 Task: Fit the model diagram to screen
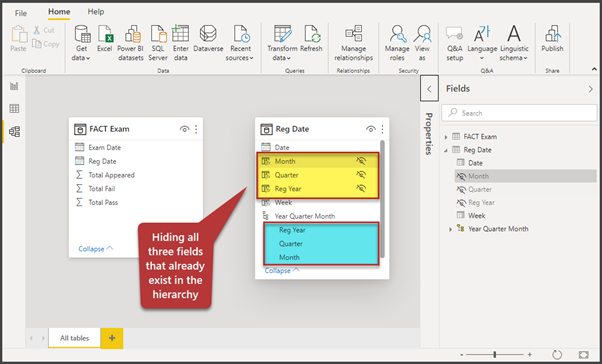pyautogui.click(x=583, y=354)
